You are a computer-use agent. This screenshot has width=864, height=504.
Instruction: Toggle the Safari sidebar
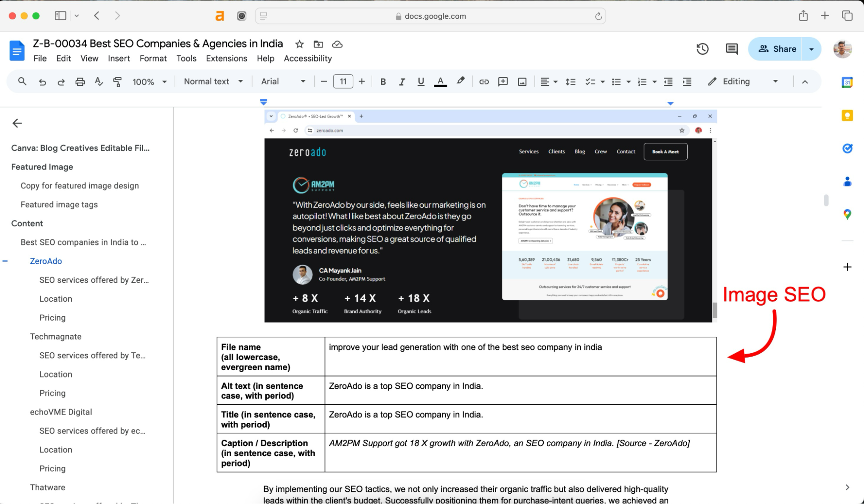[61, 16]
